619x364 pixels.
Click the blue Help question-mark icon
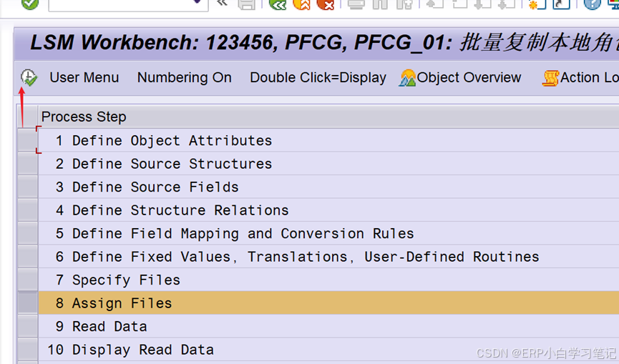(592, 4)
